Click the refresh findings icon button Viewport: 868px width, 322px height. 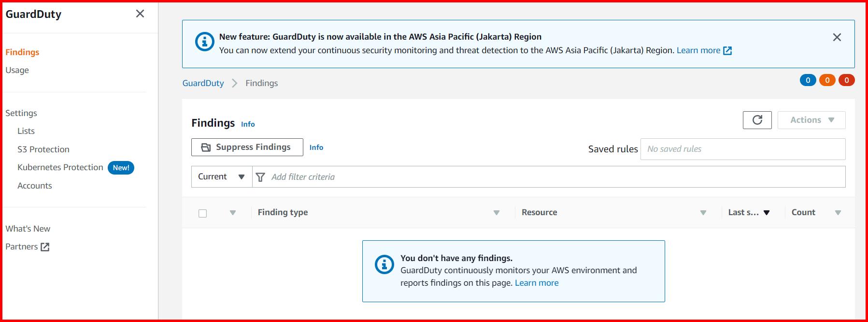click(x=757, y=120)
